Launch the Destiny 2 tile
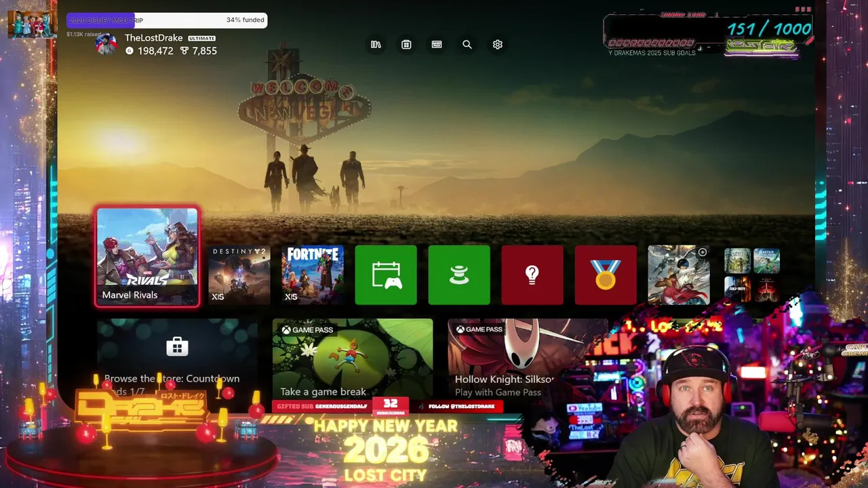 (239, 275)
